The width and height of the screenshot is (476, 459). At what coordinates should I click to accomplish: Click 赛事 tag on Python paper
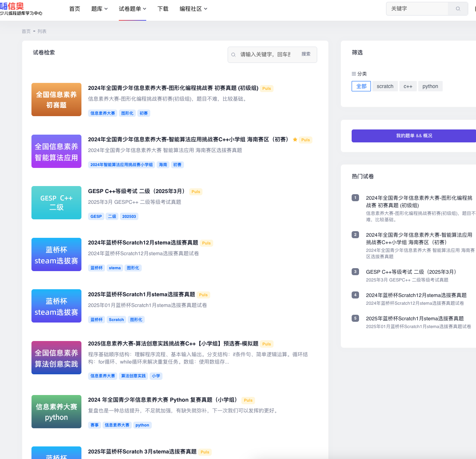click(x=94, y=425)
